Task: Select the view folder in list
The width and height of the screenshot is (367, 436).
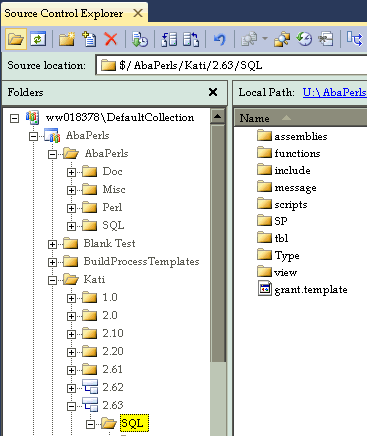Action: pos(285,272)
